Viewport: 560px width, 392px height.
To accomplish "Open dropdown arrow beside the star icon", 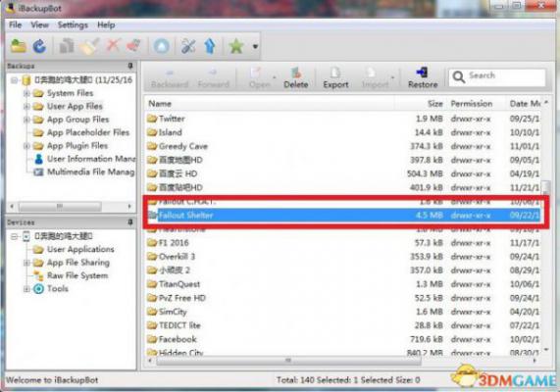I will 255,46.
